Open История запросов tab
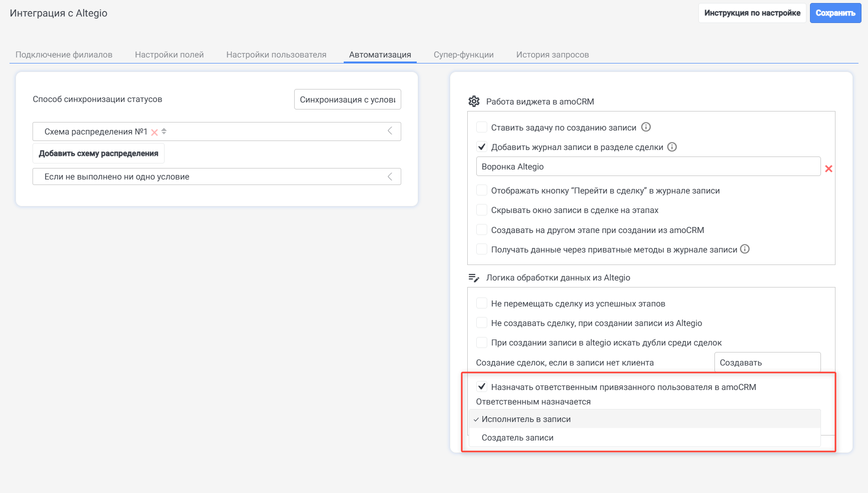Screen dimensions: 868x493 tap(553, 54)
